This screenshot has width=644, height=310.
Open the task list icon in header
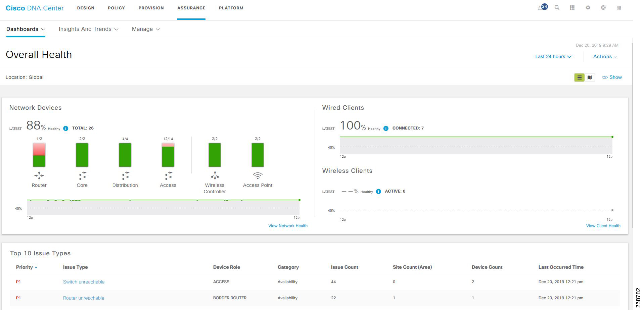coord(619,7)
